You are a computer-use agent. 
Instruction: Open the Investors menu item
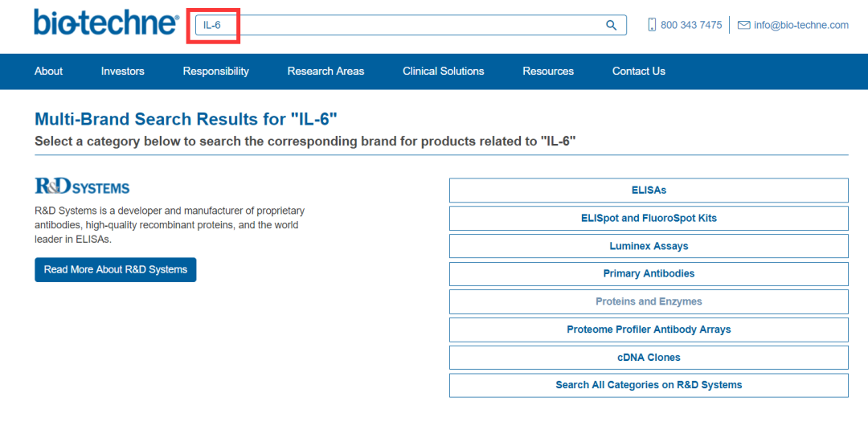[123, 72]
